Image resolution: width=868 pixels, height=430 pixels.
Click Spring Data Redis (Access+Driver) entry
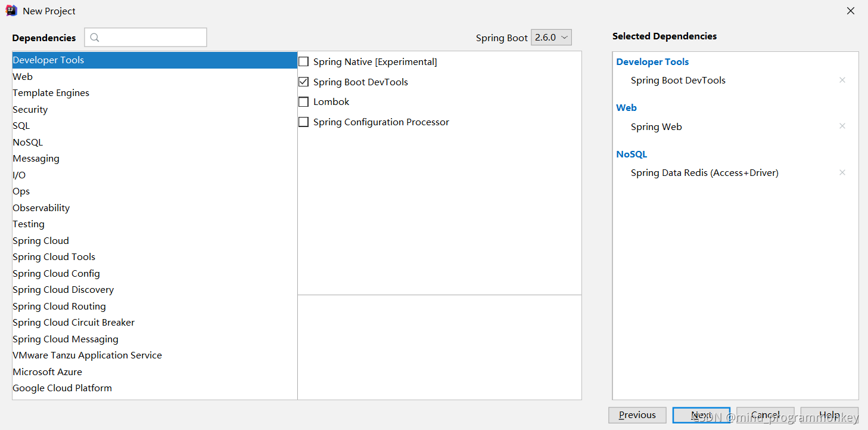(x=705, y=173)
